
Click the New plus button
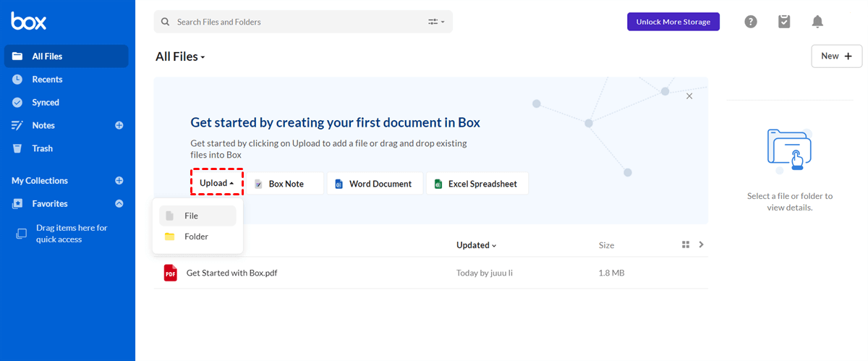(837, 56)
